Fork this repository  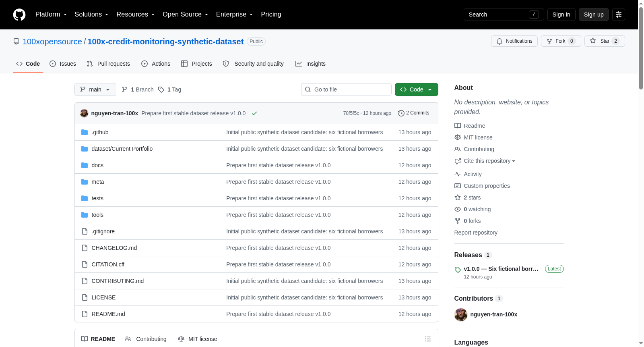561,41
